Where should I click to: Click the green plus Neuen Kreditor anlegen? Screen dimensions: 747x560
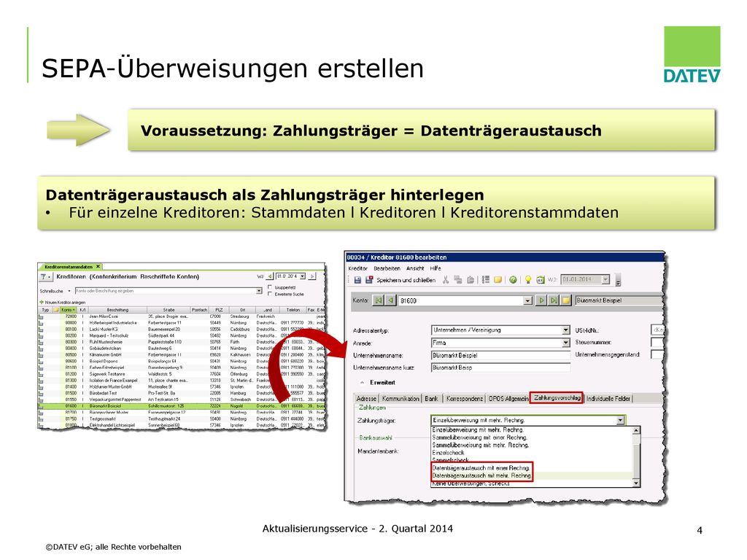(x=42, y=302)
